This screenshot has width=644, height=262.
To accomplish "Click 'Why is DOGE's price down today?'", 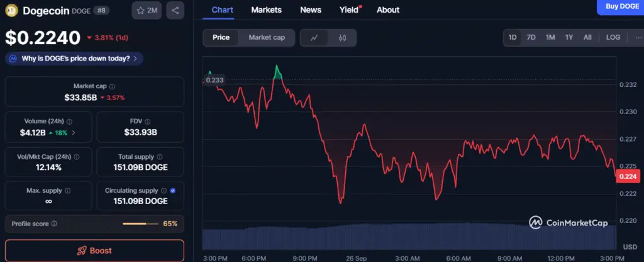I will click(75, 59).
